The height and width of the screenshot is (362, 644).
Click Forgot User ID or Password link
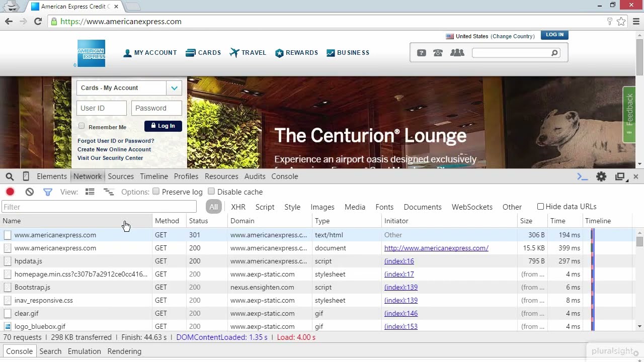[116, 141]
